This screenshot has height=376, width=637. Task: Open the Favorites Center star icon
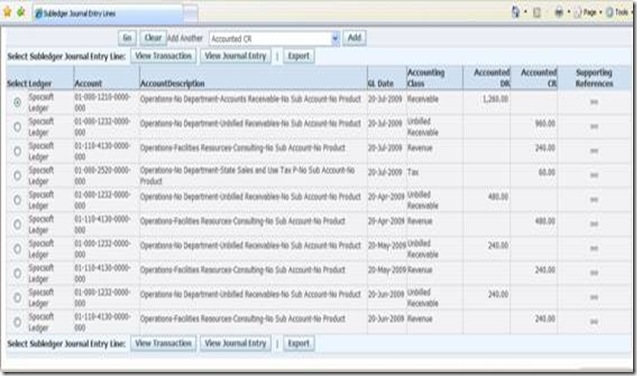[x=7, y=12]
